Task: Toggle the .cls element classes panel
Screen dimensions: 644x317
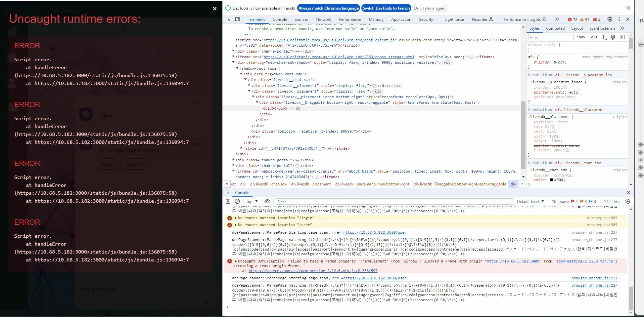Action: (x=593, y=37)
